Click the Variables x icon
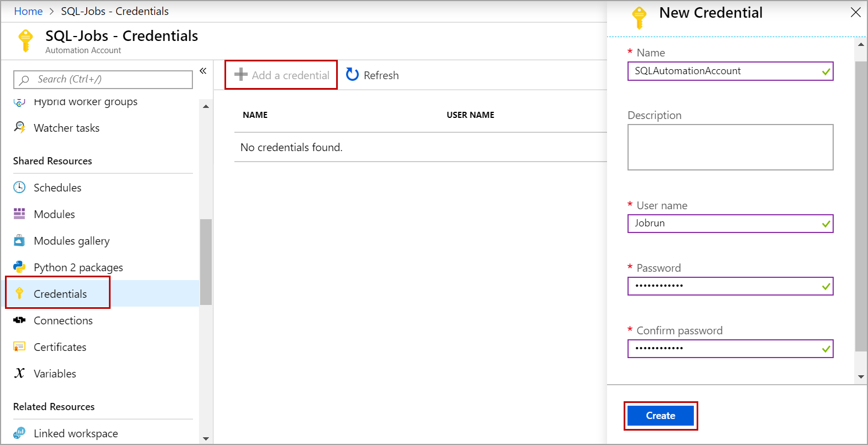The width and height of the screenshot is (868, 445). pos(19,373)
